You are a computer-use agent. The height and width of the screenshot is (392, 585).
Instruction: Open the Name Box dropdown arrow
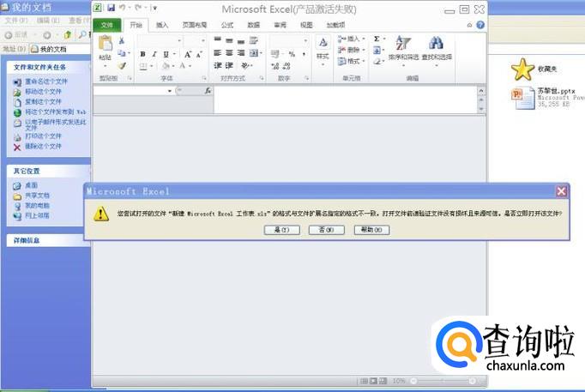(x=169, y=91)
